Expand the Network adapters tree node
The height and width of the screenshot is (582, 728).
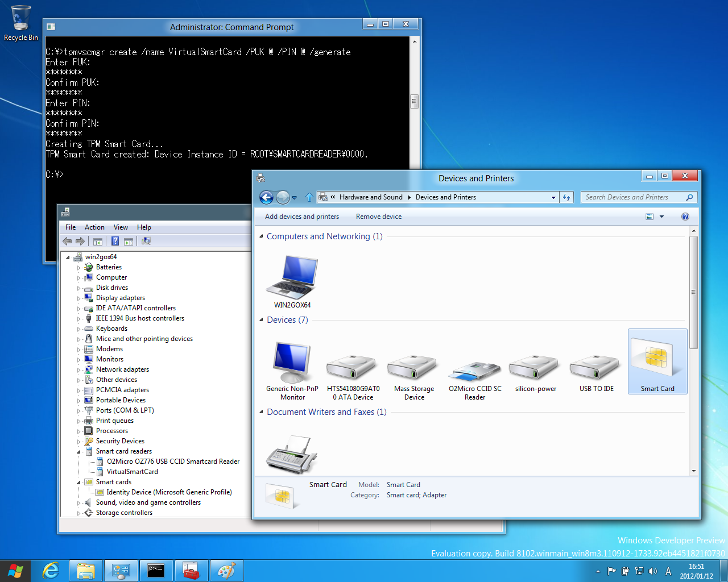[x=78, y=370]
